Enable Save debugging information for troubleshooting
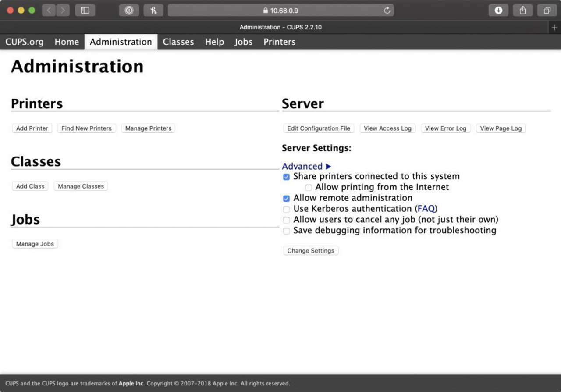Viewport: 561px width, 392px height. (286, 231)
